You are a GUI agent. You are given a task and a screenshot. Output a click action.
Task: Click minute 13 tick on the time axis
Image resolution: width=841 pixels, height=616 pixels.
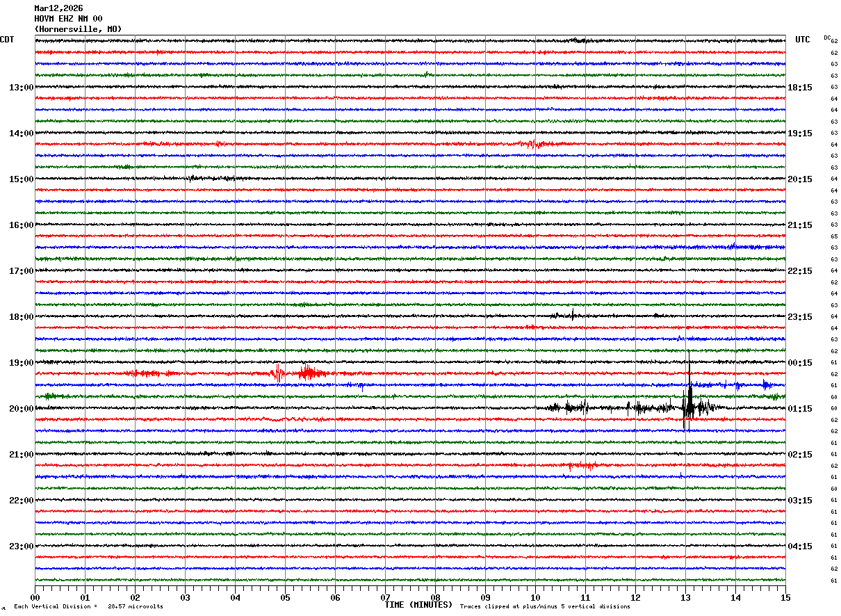685,597
